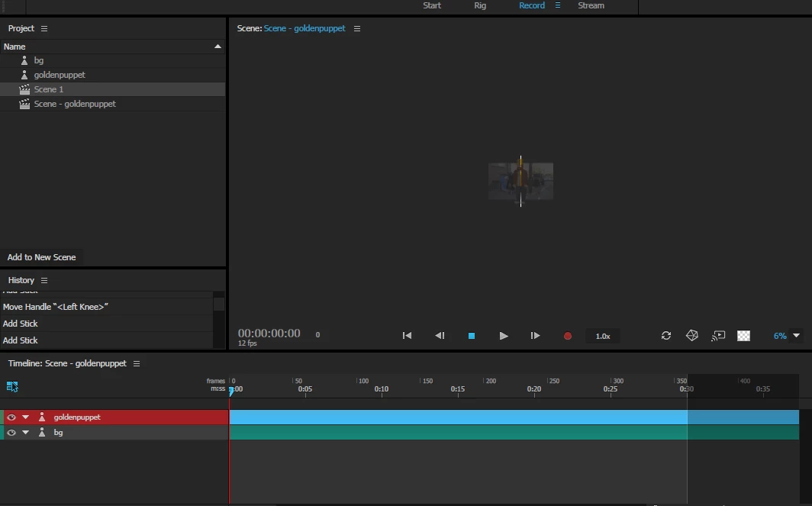The image size is (812, 506).
Task: Open the Record workspace menu icon
Action: pos(558,5)
